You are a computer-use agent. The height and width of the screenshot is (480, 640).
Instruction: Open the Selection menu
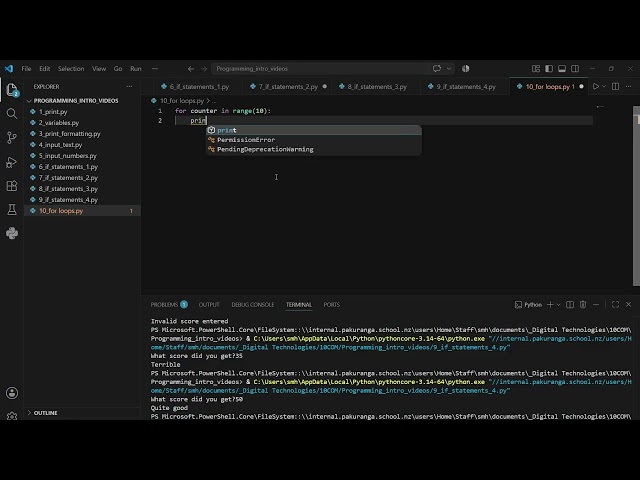(71, 69)
